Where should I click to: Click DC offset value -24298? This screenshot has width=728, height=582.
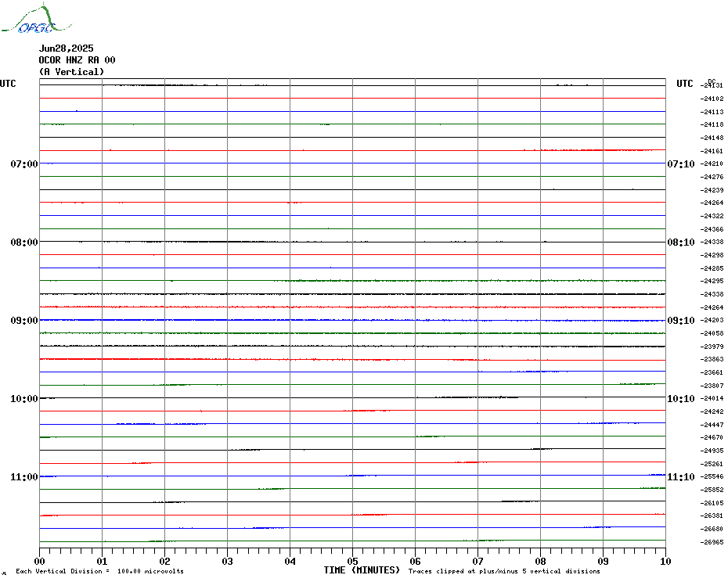(712, 255)
